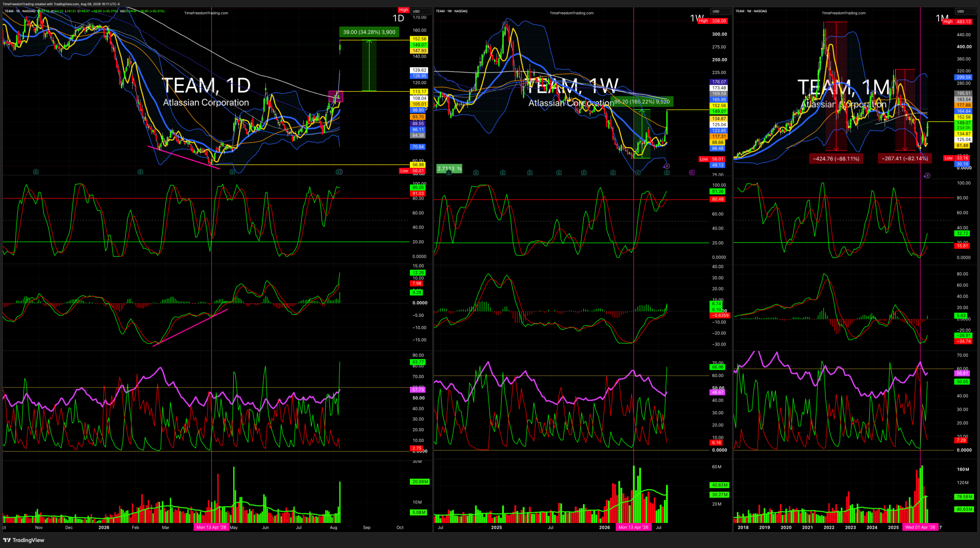Image resolution: width=980 pixels, height=548 pixels.
Task: Click the red 'High 326.00' label on weekly chart
Action: 713,21
